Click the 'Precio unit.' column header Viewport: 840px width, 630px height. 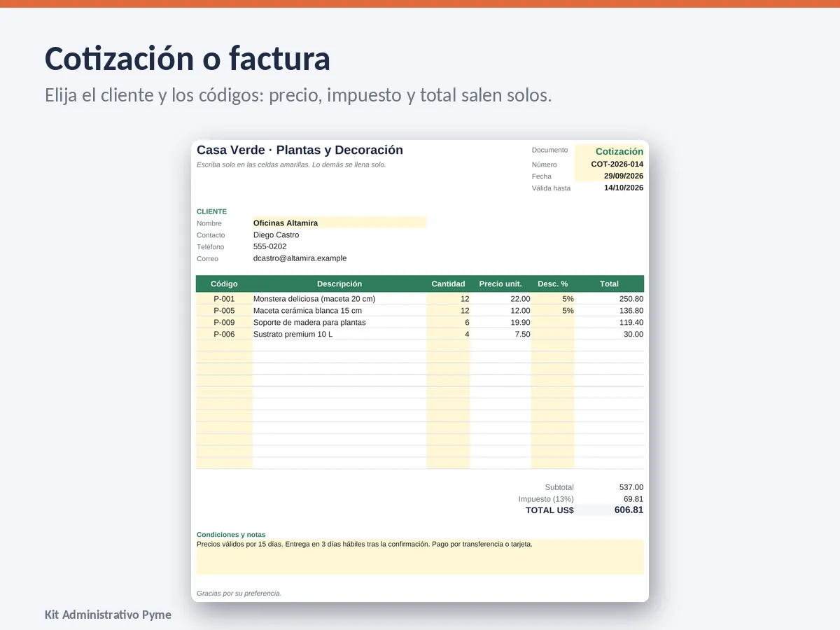click(500, 284)
